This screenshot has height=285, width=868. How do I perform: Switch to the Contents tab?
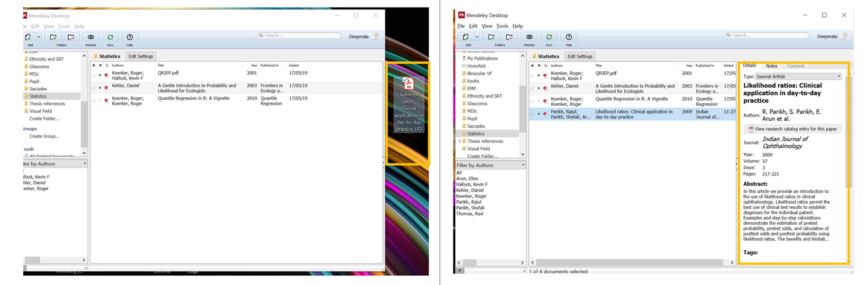pyautogui.click(x=795, y=66)
